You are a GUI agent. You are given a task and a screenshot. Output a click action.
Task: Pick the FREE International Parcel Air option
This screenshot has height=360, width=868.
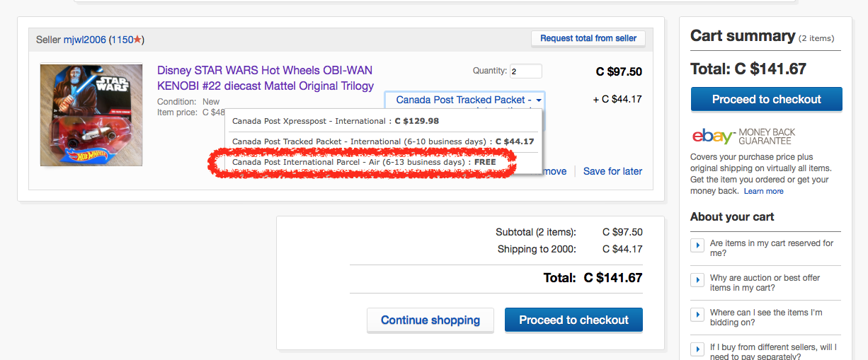(364, 162)
